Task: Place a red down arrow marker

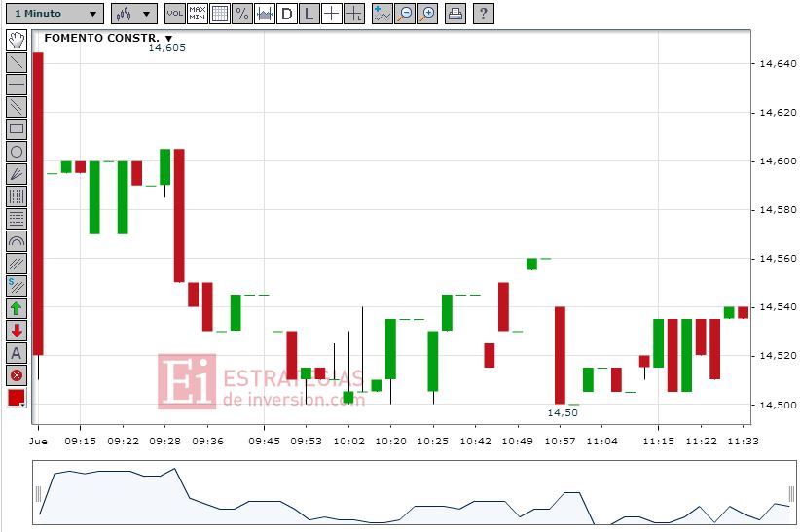Action: (x=17, y=331)
